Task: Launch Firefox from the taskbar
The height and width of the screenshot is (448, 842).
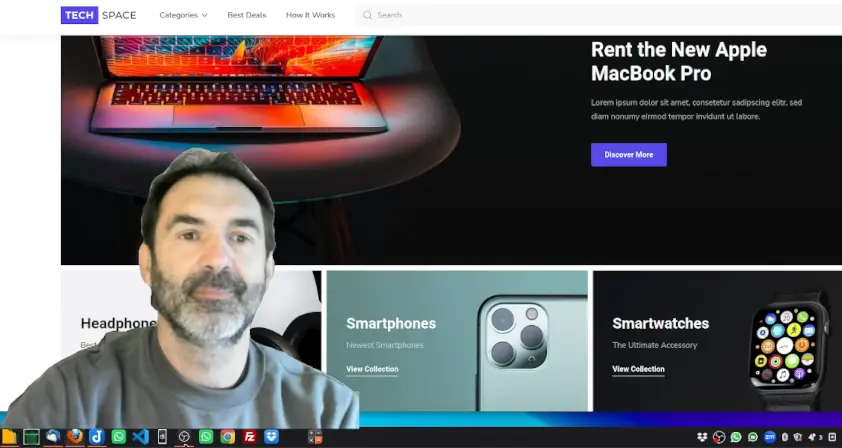Action: point(75,437)
